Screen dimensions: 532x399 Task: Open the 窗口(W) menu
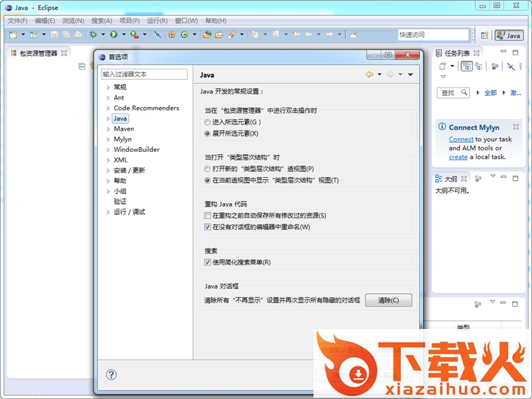186,21
